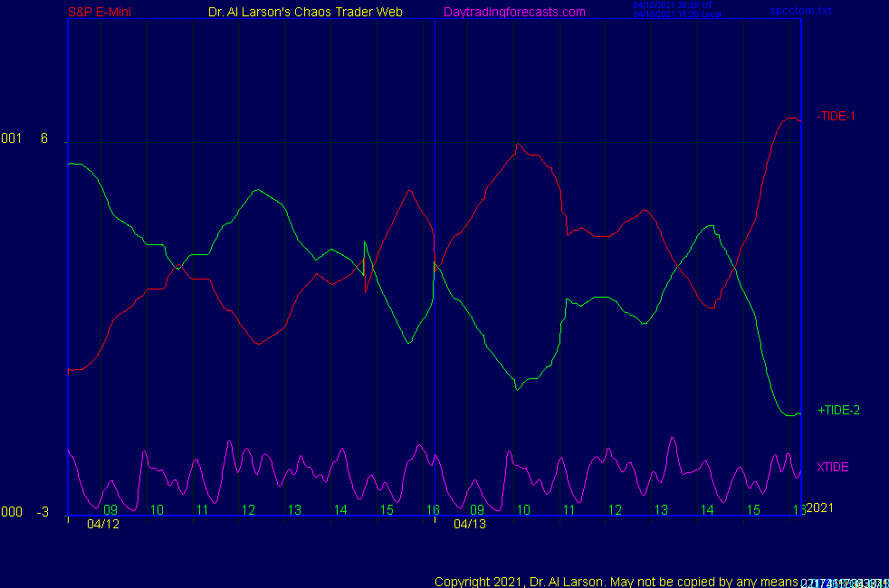Click the 6 value on y-axis
This screenshot has width=889, height=588.
click(43, 138)
